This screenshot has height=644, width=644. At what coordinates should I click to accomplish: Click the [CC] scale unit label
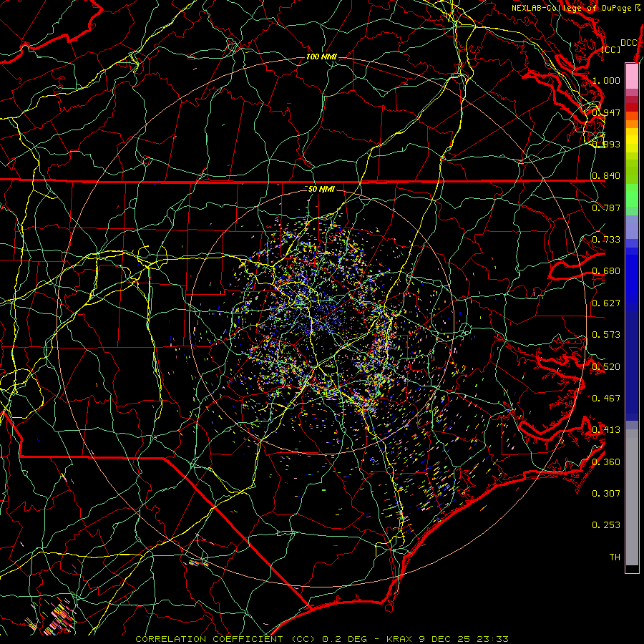[x=611, y=49]
